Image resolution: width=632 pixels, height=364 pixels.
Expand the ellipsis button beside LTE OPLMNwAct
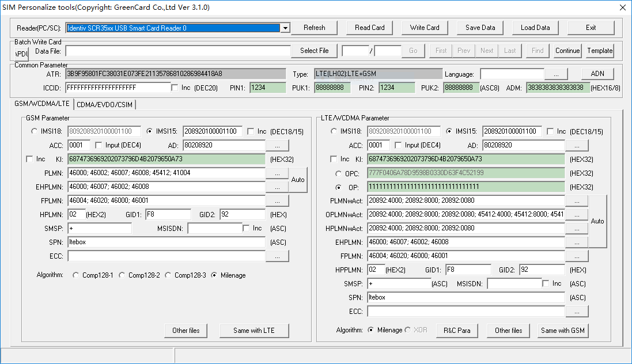pyautogui.click(x=577, y=214)
